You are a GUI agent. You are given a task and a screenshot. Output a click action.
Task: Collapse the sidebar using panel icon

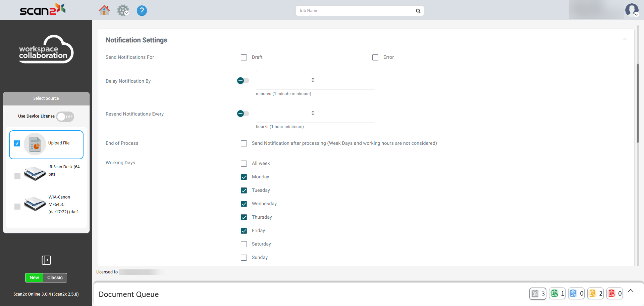pos(46,260)
